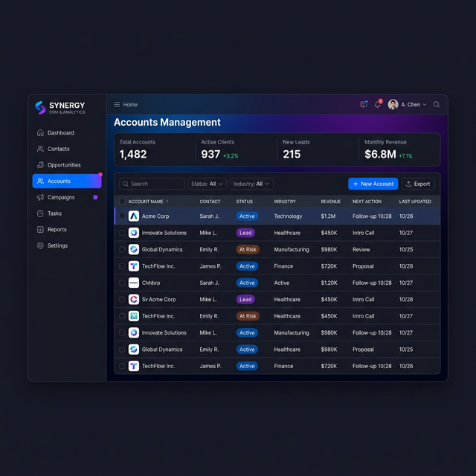This screenshot has width=476, height=476.
Task: Click the Technology industry cell
Action: 288,216
